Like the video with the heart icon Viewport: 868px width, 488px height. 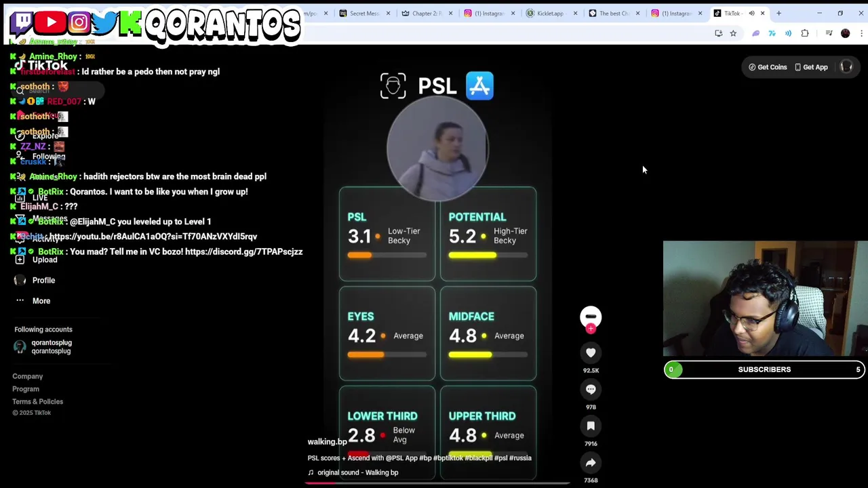coord(591,352)
